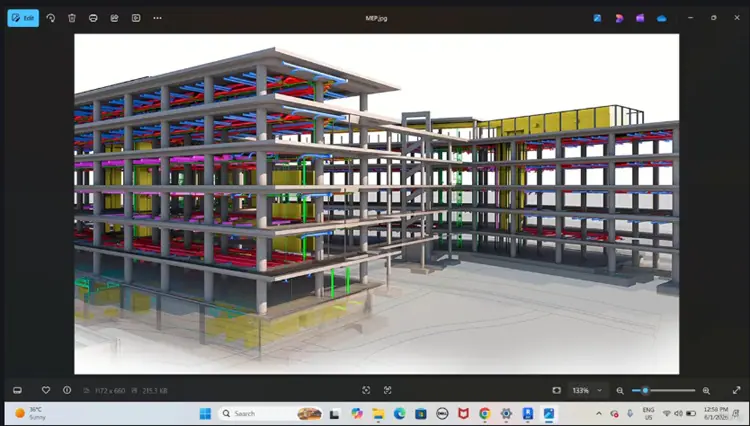Click the MEP building model image

click(376, 204)
